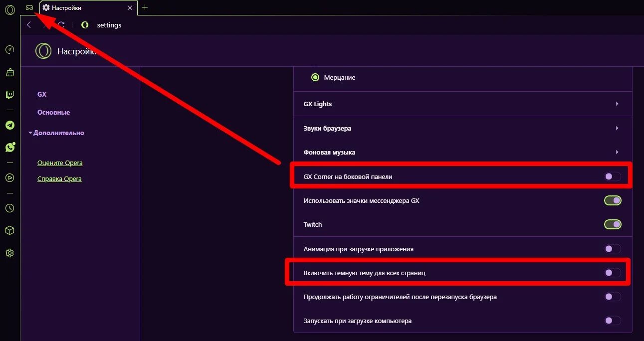Toggle Анимация при загрузке приложения
This screenshot has width=644, height=341.
pos(613,249)
